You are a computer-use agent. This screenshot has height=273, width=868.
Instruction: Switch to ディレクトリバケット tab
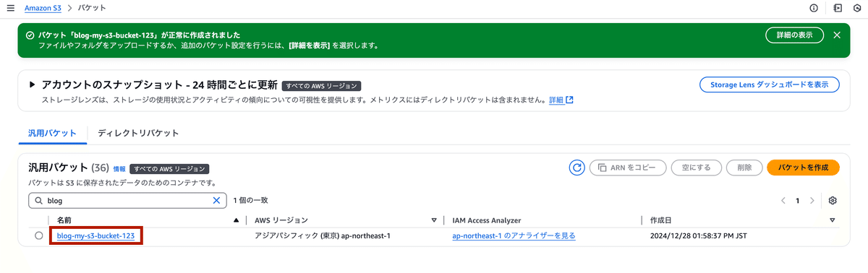tap(138, 133)
